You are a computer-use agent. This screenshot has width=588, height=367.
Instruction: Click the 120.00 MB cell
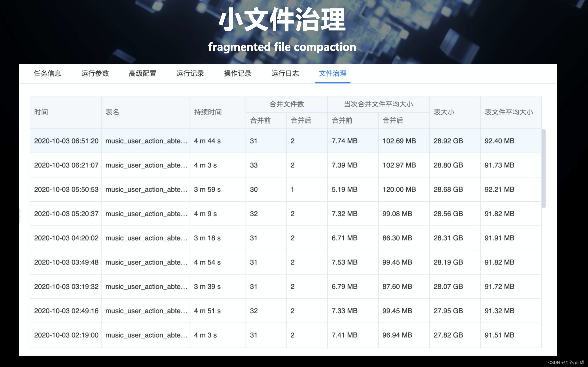pyautogui.click(x=399, y=190)
